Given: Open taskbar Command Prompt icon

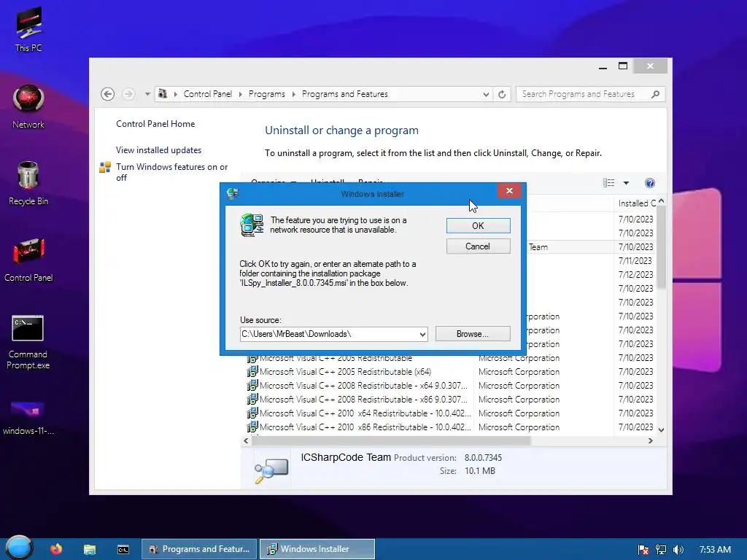Looking at the screenshot, I should click(x=123, y=550).
